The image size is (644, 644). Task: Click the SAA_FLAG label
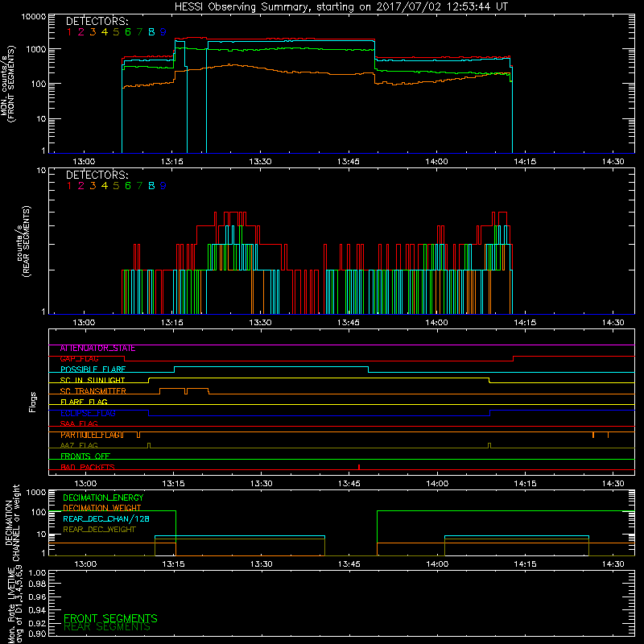point(79,424)
